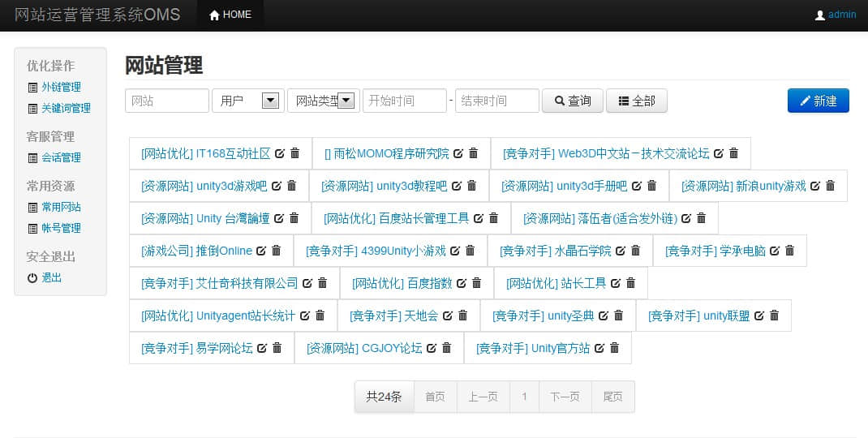868x438 pixels.
Task: Edit the Web3D中文站 entry
Action: pos(718,153)
